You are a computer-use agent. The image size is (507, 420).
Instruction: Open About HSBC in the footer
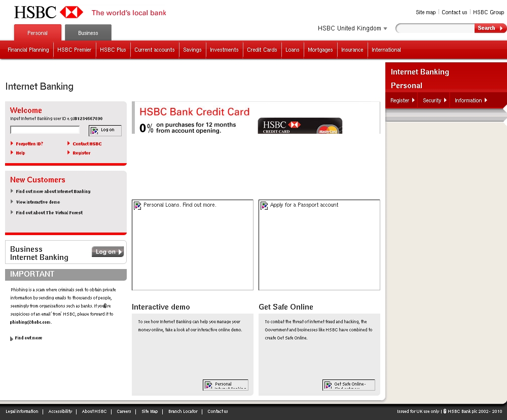point(94,411)
